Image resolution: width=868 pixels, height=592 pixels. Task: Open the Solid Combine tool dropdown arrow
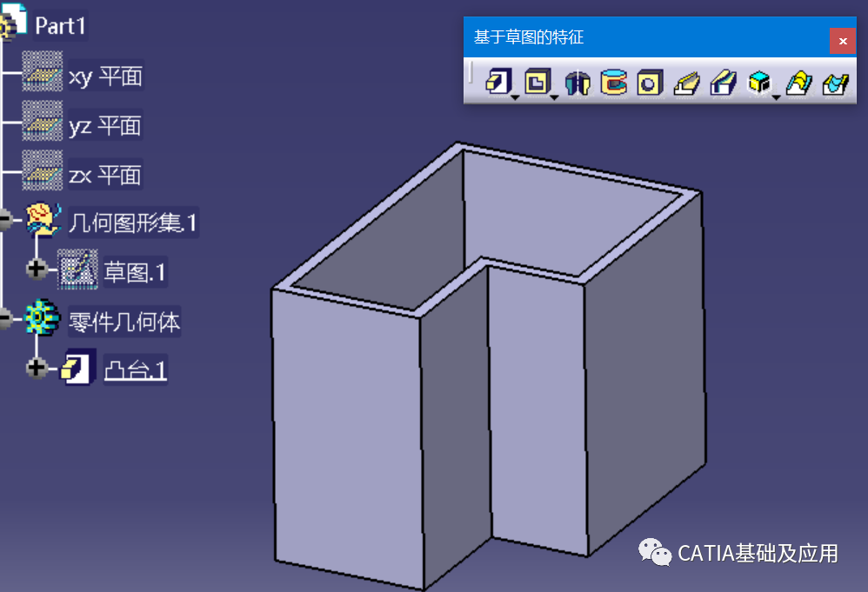[776, 97]
